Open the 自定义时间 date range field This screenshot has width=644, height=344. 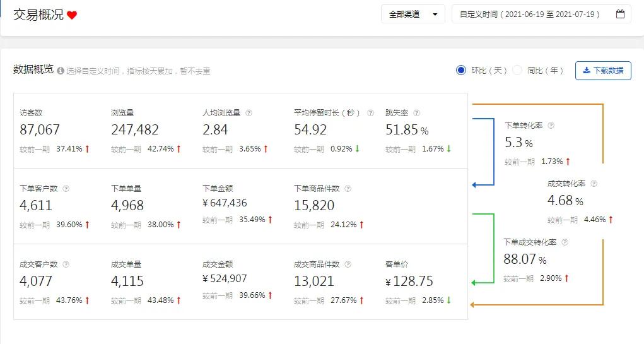click(541, 14)
